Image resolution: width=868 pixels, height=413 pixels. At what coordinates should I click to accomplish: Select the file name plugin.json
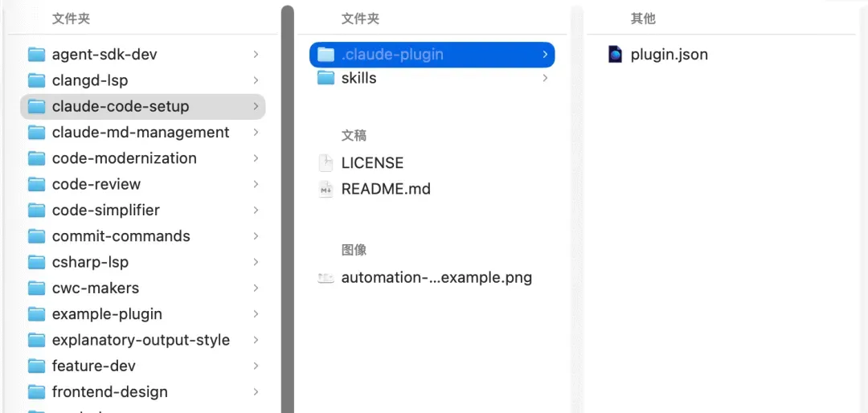669,55
